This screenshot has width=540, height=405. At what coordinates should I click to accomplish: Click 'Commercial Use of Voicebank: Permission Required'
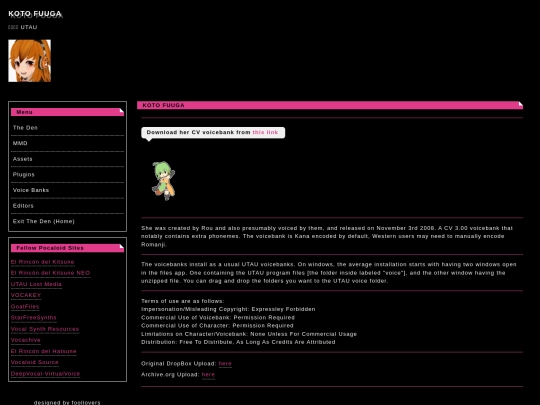tap(218, 318)
